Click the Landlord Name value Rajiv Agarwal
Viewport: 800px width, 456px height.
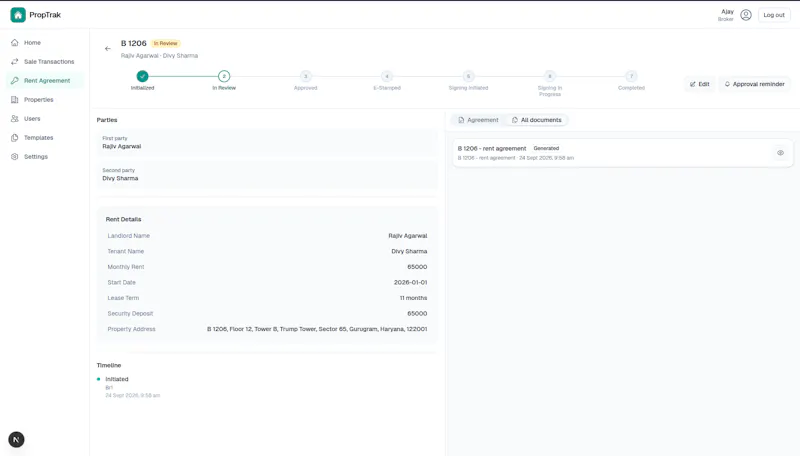point(408,236)
